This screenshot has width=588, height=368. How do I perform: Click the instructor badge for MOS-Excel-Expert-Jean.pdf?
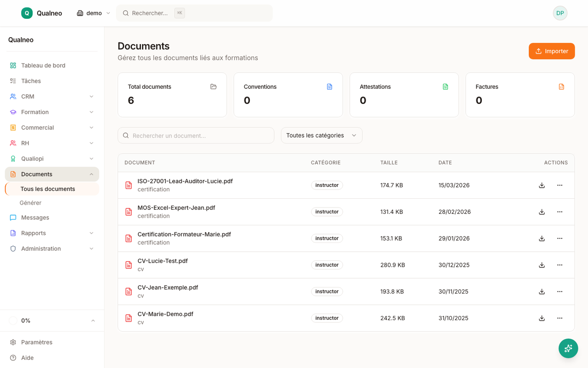(x=327, y=212)
